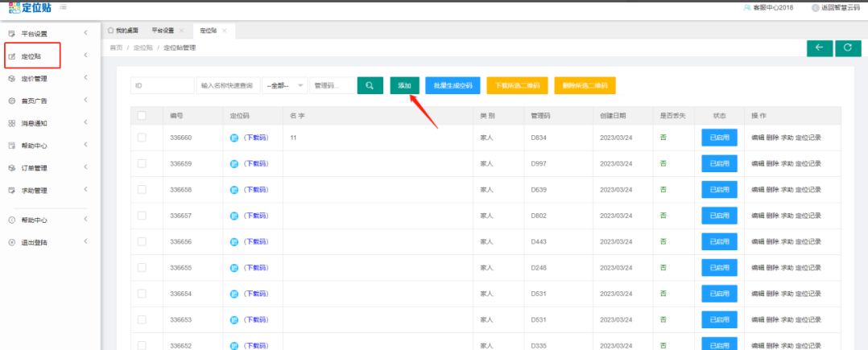Click the green search magnifier button

[x=370, y=85]
